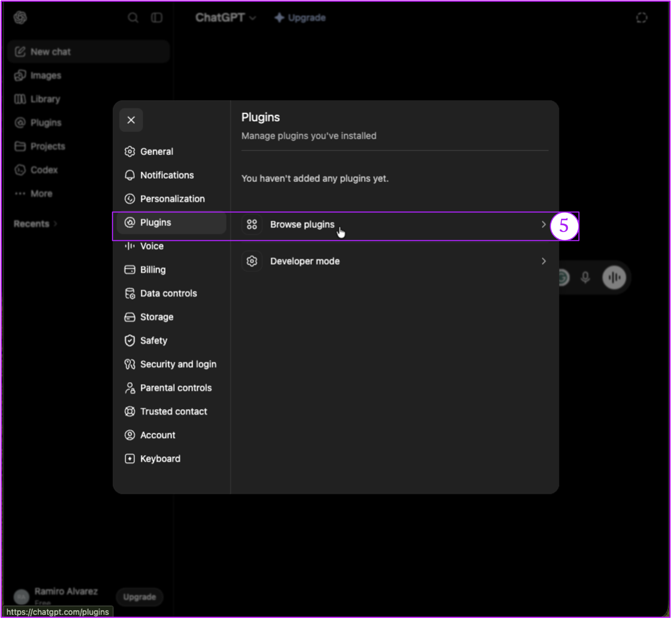This screenshot has height=619, width=672.
Task: Click the Account person-circle icon
Action: [130, 435]
